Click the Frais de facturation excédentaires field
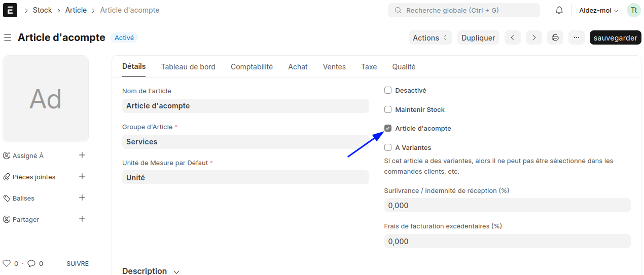This screenshot has width=644, height=275. coord(508,241)
